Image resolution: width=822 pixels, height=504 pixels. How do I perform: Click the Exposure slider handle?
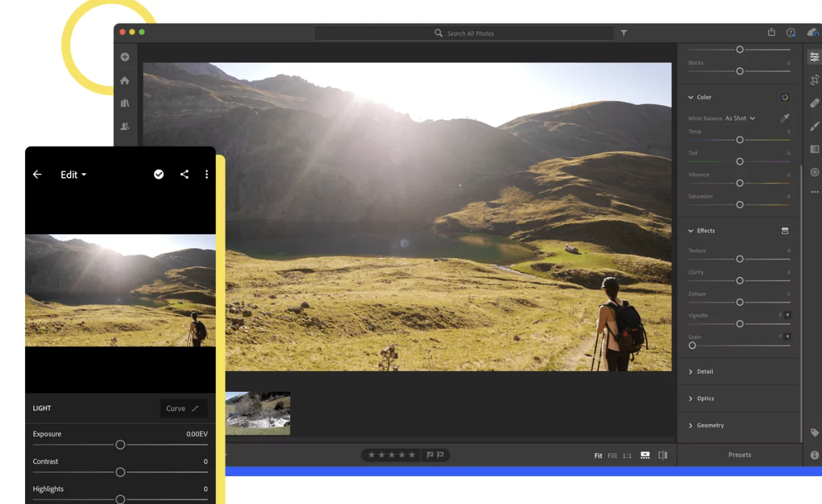click(x=120, y=445)
